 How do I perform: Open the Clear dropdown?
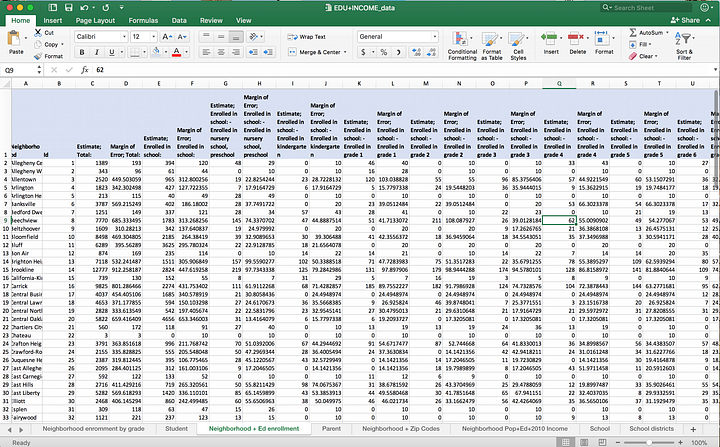[656, 56]
